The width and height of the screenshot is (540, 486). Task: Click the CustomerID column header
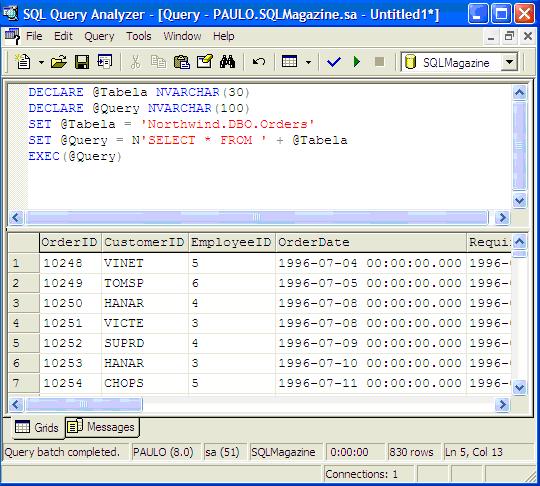pos(145,242)
